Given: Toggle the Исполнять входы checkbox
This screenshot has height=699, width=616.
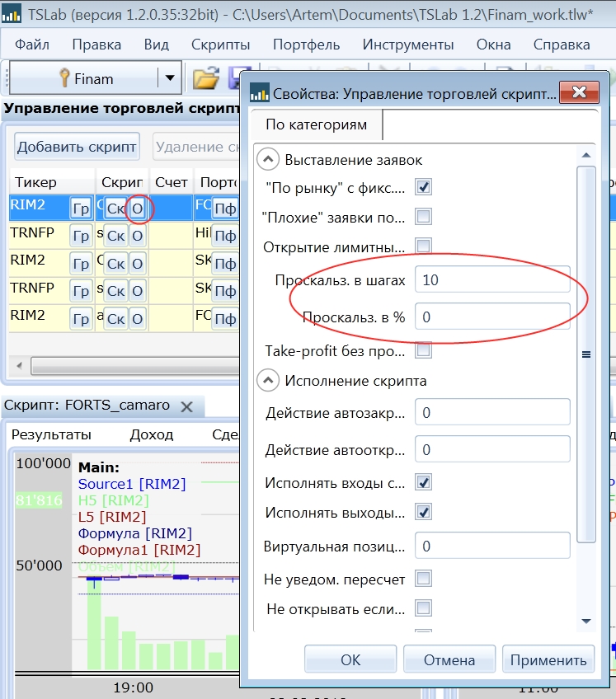Looking at the screenshot, I should point(423,482).
